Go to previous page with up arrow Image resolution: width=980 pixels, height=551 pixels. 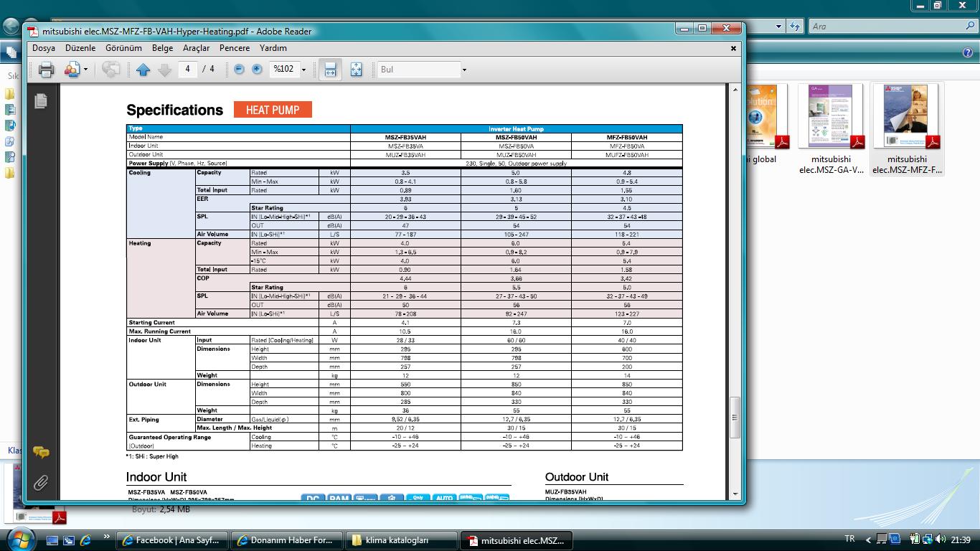coord(143,70)
